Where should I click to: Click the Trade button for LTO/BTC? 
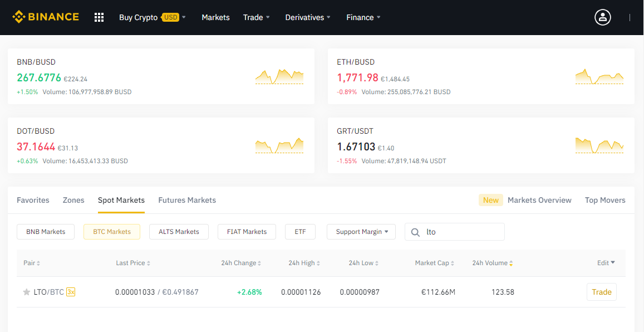coord(601,292)
